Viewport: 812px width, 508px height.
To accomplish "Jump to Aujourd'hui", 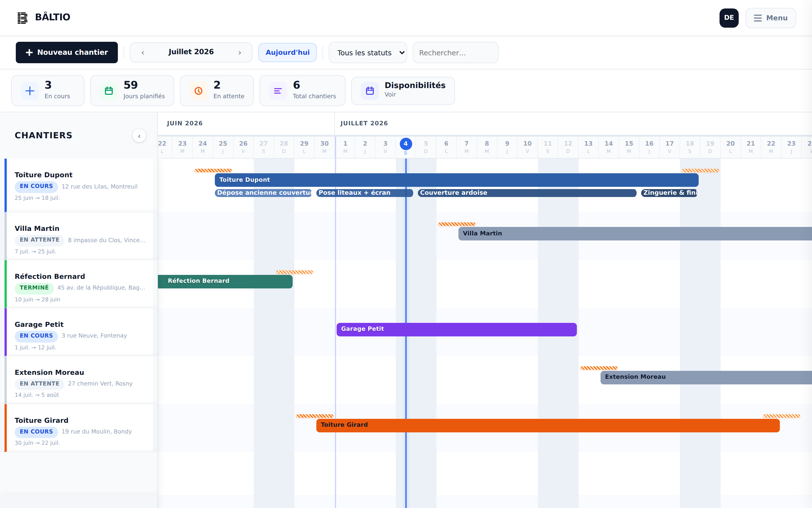I will [x=288, y=52].
